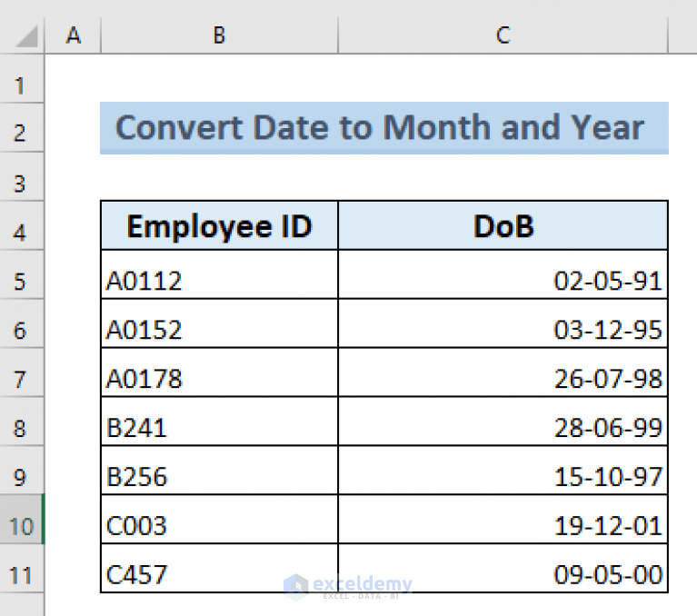Select row 1 header

point(22,79)
